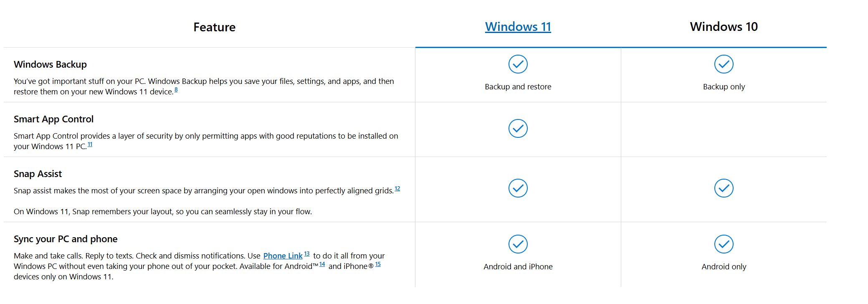Click Windows 11 checkmark for Windows Backup
The height and width of the screenshot is (304, 868).
coord(518,64)
